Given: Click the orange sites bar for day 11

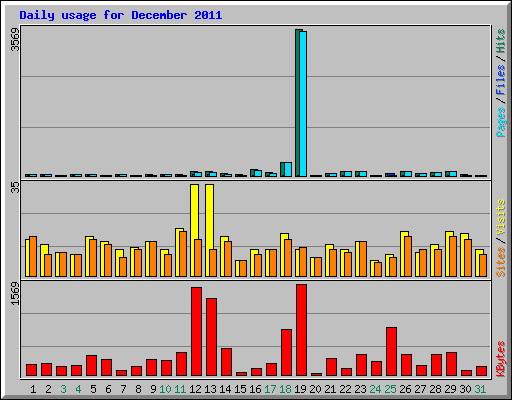Looking at the screenshot, I should click(183, 254).
